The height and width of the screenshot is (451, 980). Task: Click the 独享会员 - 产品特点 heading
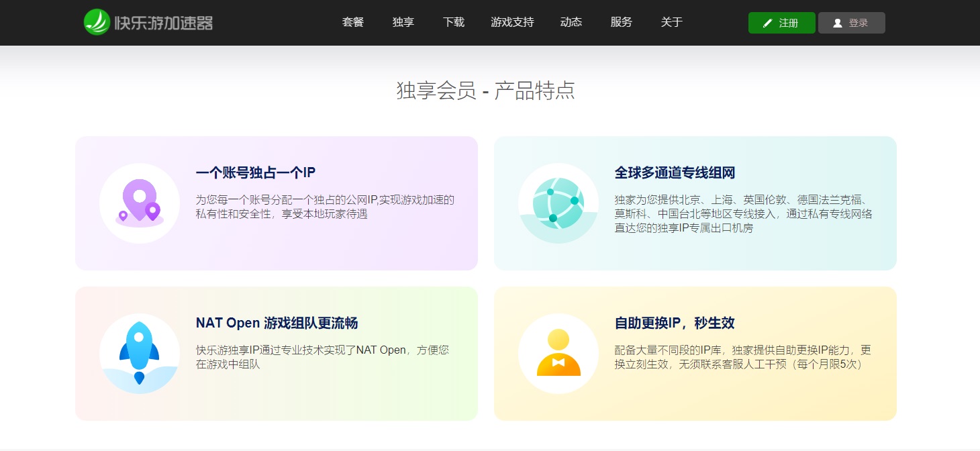click(486, 90)
